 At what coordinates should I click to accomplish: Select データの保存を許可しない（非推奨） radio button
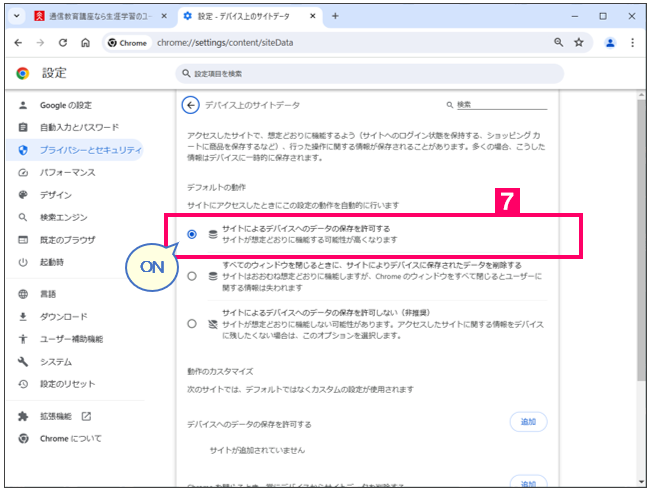[192, 324]
